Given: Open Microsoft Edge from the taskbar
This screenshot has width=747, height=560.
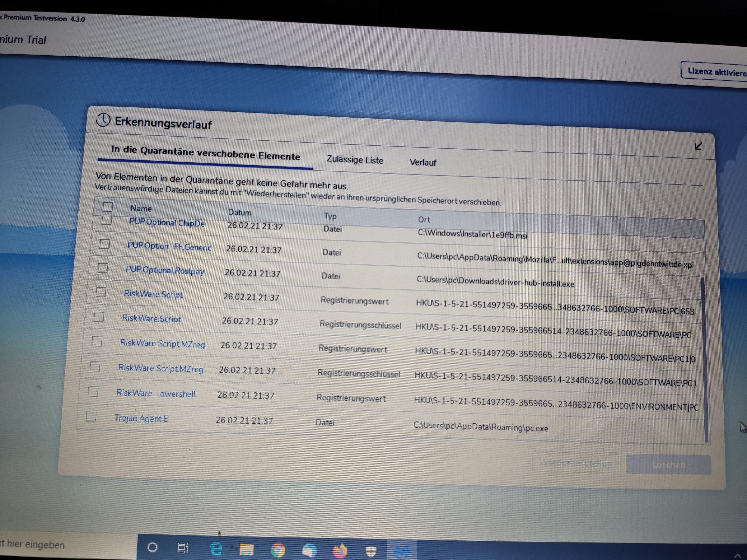Looking at the screenshot, I should point(216,549).
